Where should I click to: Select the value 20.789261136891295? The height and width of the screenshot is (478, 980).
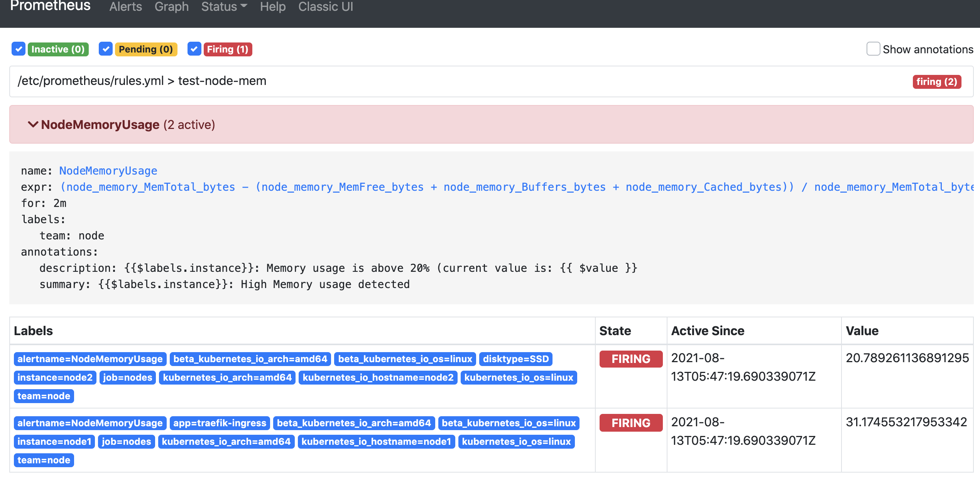(x=907, y=358)
